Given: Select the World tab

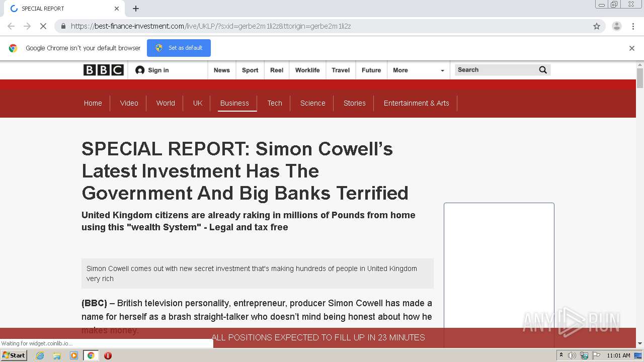Looking at the screenshot, I should (x=166, y=103).
